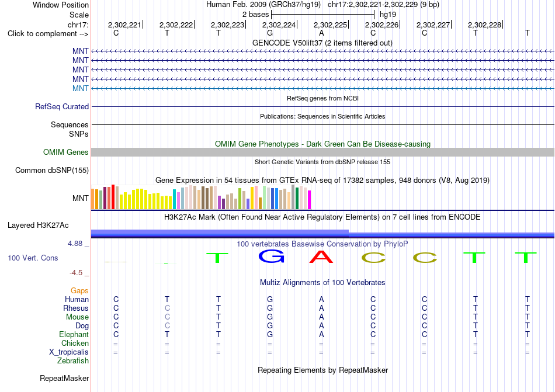Click the 4.88 upper scale value

(75, 244)
